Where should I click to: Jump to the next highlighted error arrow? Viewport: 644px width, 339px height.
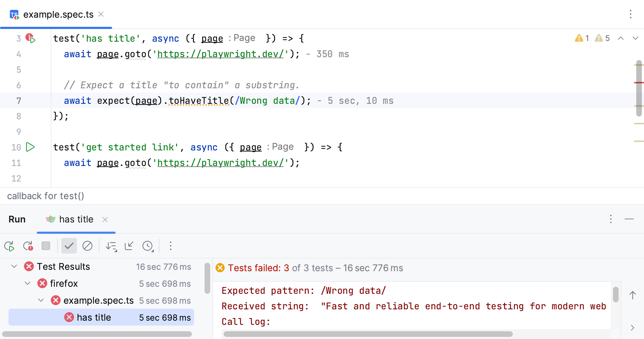tap(635, 38)
